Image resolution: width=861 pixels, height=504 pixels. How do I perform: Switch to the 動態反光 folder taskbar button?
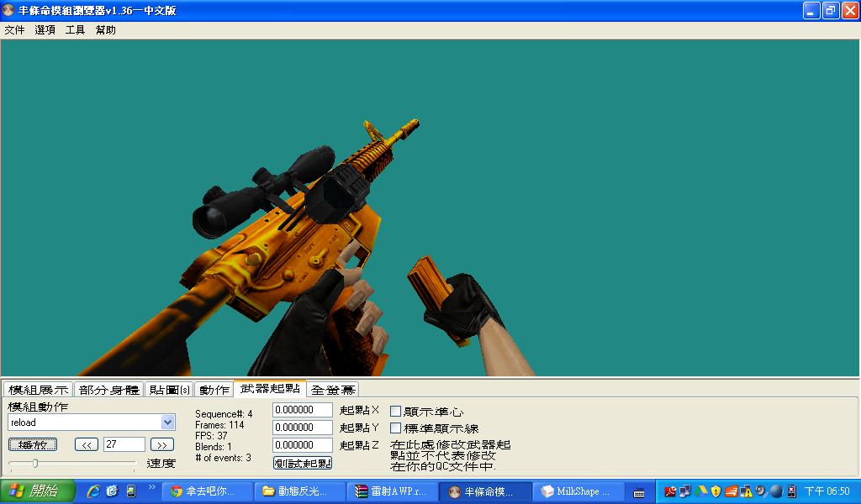pos(301,491)
